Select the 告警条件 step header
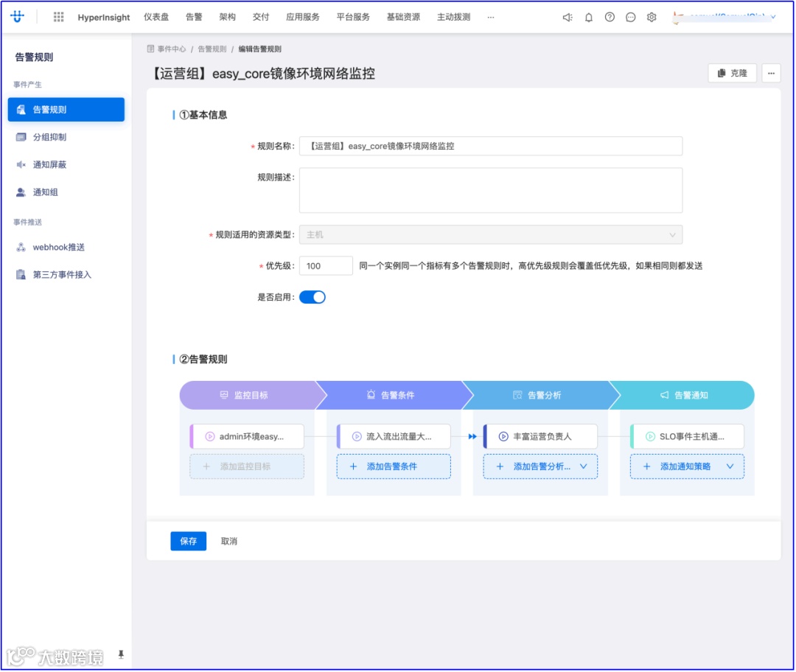The width and height of the screenshot is (796, 672). coord(394,396)
